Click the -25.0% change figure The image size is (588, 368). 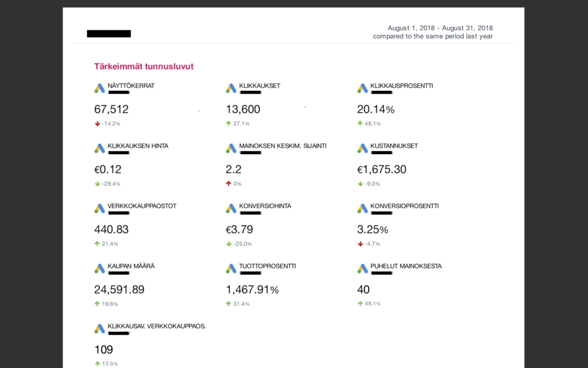click(243, 244)
